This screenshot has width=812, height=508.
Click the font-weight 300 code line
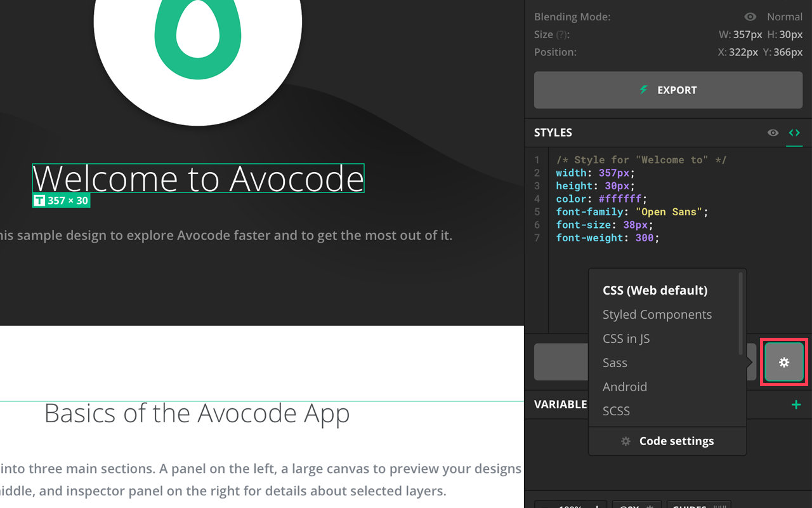coord(608,238)
